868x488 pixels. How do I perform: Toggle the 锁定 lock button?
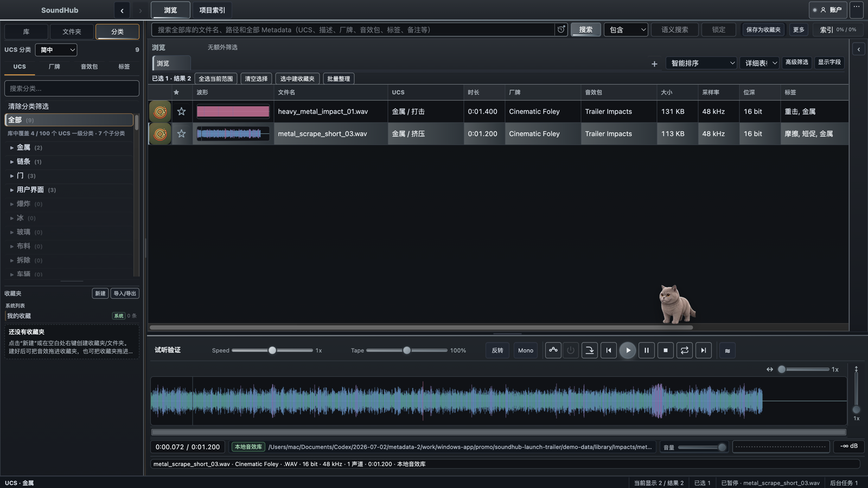(x=718, y=30)
